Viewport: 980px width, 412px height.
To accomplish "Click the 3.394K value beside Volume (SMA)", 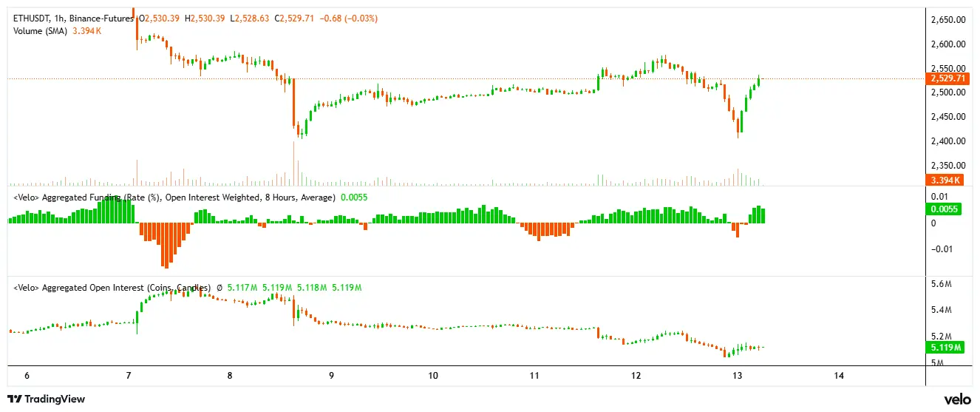I will tap(86, 31).
